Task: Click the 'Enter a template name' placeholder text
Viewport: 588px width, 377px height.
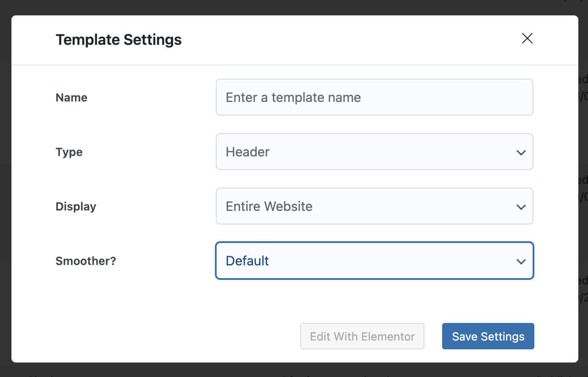Action: pos(293,98)
